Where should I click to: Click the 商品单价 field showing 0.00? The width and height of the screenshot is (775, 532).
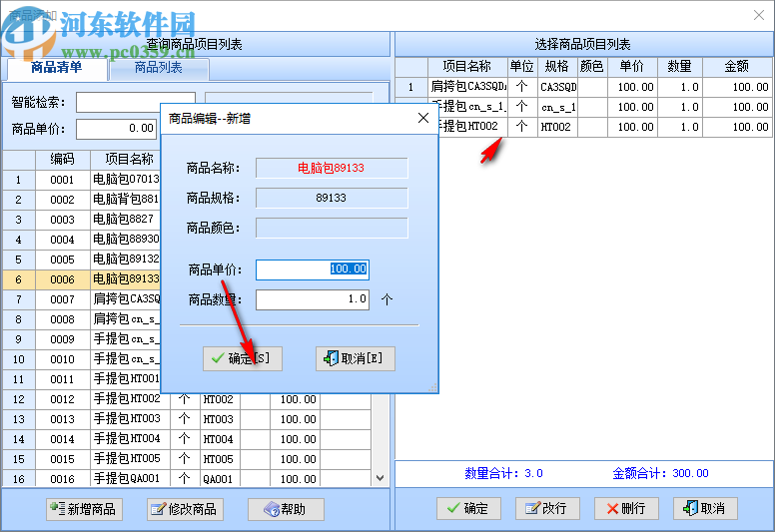117,129
